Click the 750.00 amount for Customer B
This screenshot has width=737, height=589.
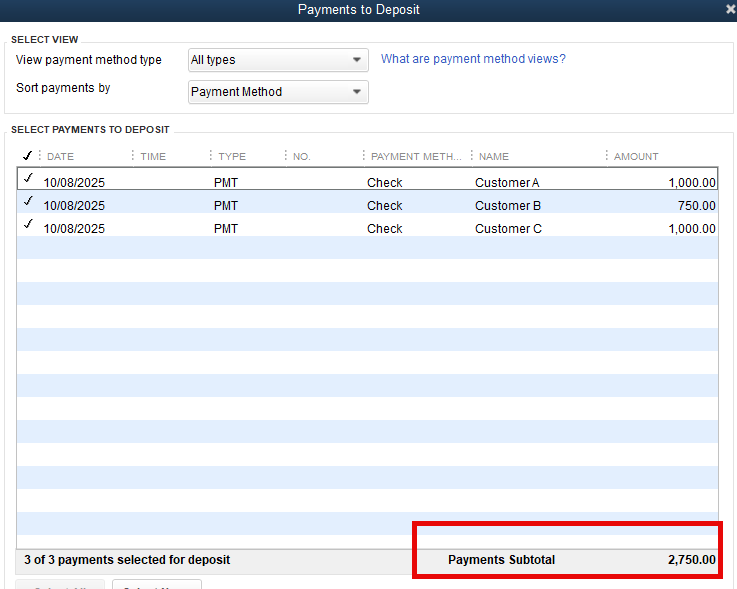point(696,206)
